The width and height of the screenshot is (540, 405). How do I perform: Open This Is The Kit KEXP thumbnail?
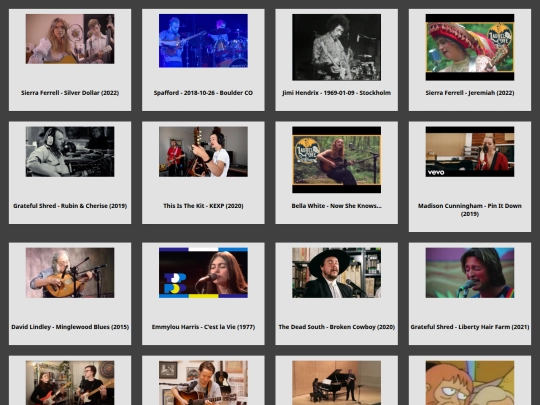(203, 152)
